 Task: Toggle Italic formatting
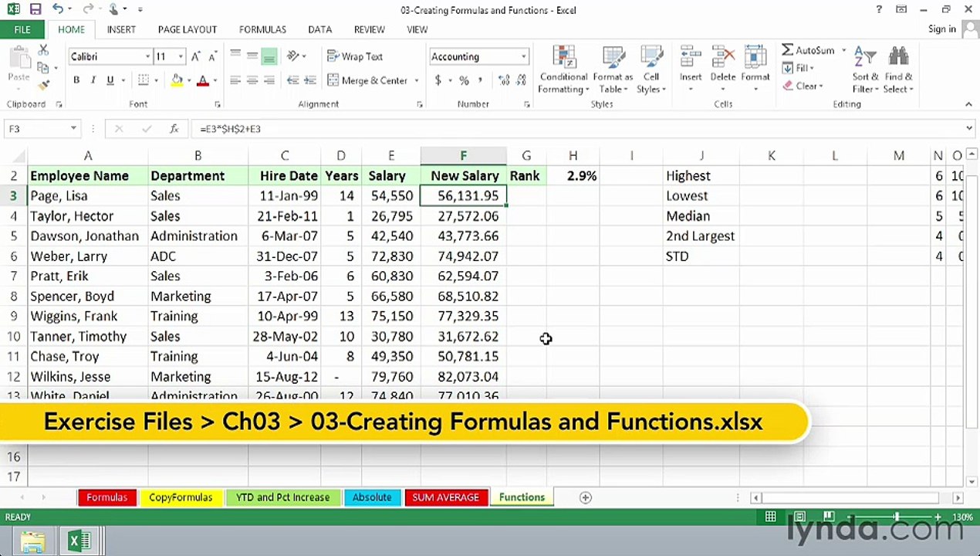pos(93,80)
